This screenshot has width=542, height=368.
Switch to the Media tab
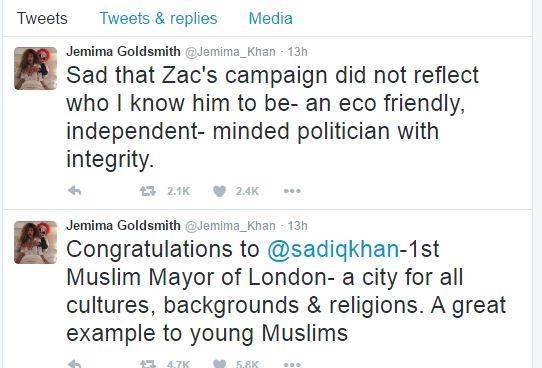coord(271,18)
